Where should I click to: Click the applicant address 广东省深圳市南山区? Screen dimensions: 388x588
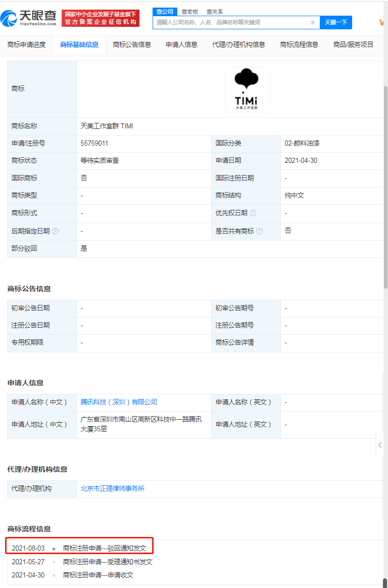[x=141, y=424]
